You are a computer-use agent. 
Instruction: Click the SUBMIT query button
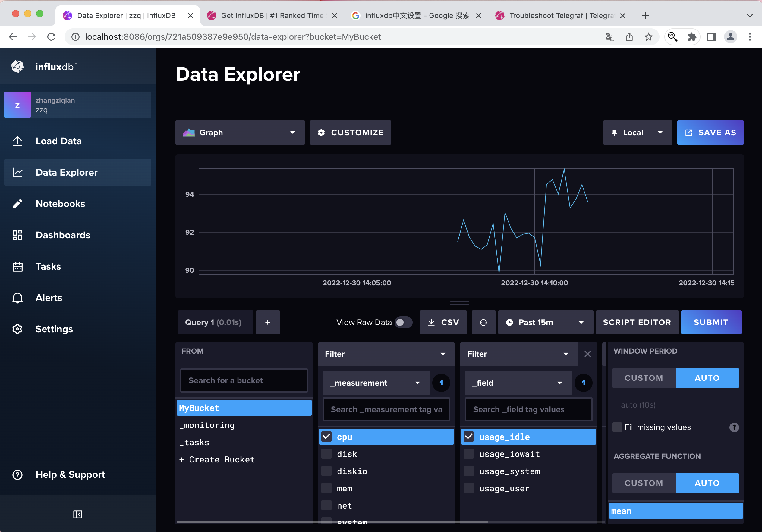click(x=711, y=322)
